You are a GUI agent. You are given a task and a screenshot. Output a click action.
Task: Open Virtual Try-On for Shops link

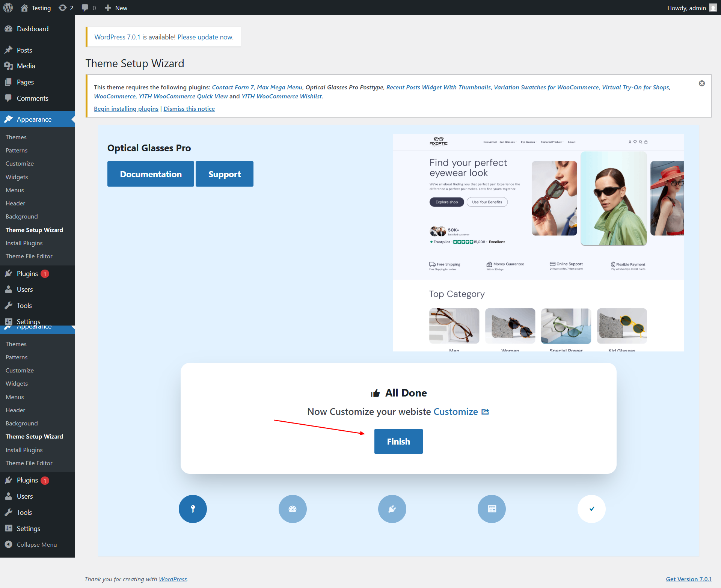tap(635, 87)
